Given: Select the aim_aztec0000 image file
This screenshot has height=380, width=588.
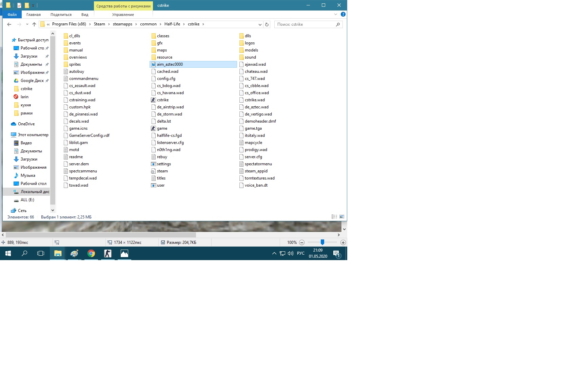Looking at the screenshot, I should click(x=193, y=64).
